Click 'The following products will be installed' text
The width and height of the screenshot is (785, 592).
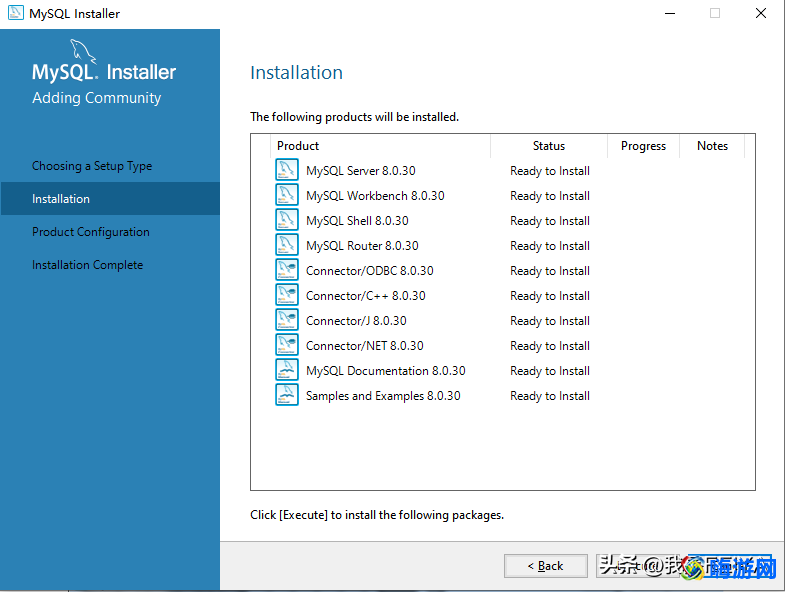pyautogui.click(x=354, y=117)
